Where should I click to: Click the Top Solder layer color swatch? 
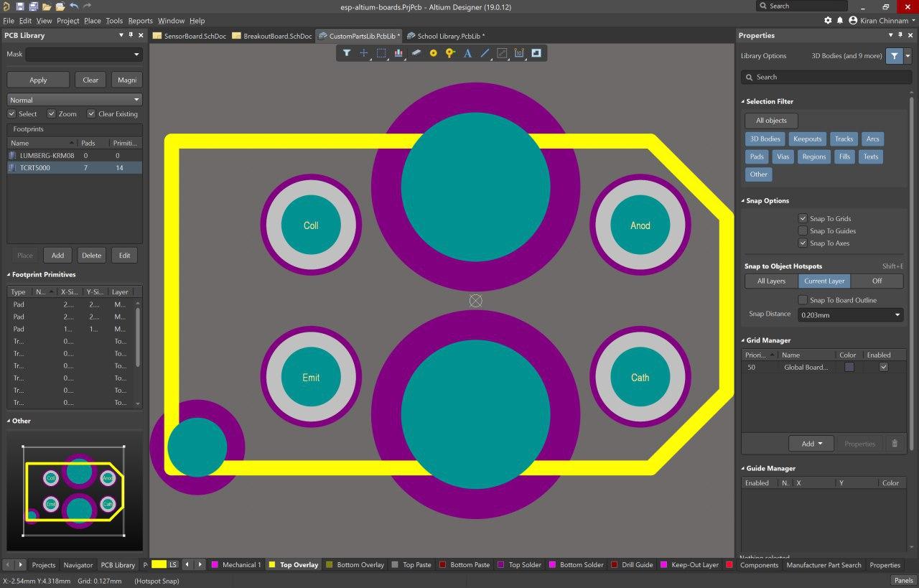(x=500, y=565)
